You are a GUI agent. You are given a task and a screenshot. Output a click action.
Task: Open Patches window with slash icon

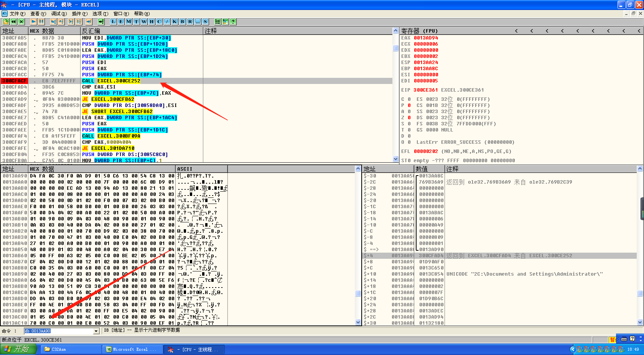tap(167, 21)
